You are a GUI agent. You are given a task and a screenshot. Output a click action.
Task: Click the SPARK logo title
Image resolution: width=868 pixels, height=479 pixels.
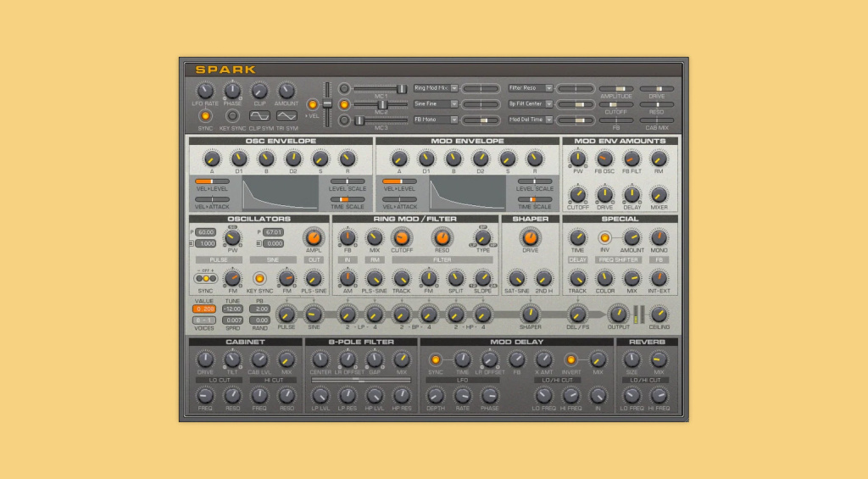(225, 70)
